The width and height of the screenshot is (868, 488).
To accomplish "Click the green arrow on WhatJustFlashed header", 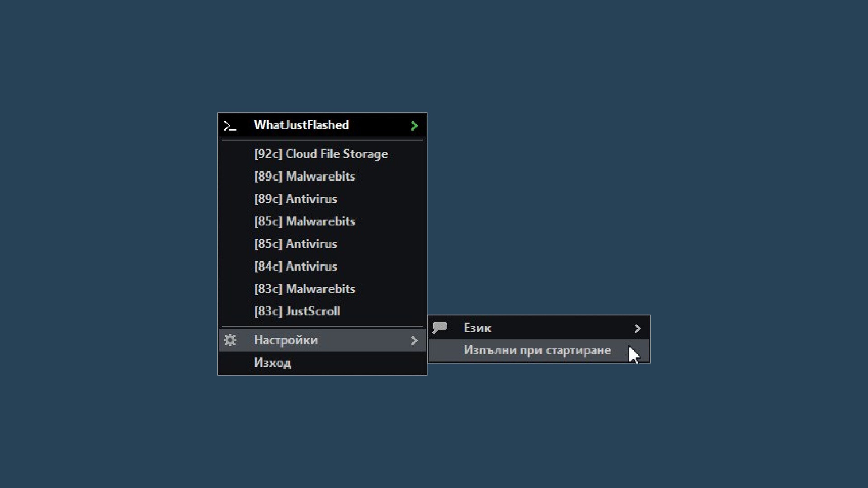I will (414, 126).
